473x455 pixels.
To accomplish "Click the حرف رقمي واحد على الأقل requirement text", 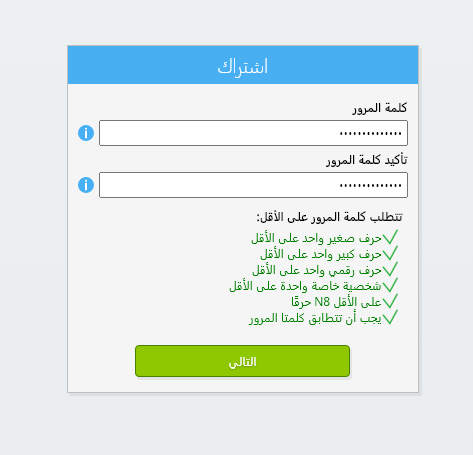I will 317,270.
